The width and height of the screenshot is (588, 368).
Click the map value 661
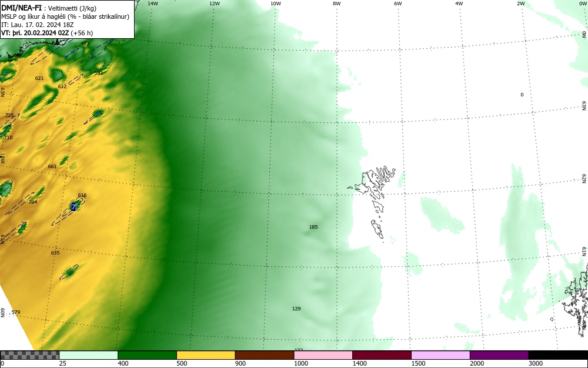coord(52,166)
